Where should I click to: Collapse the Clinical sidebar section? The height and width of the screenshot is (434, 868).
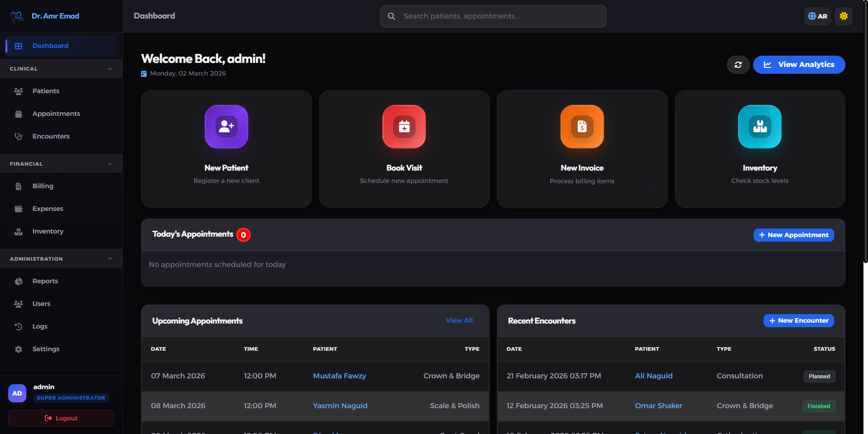click(x=110, y=69)
